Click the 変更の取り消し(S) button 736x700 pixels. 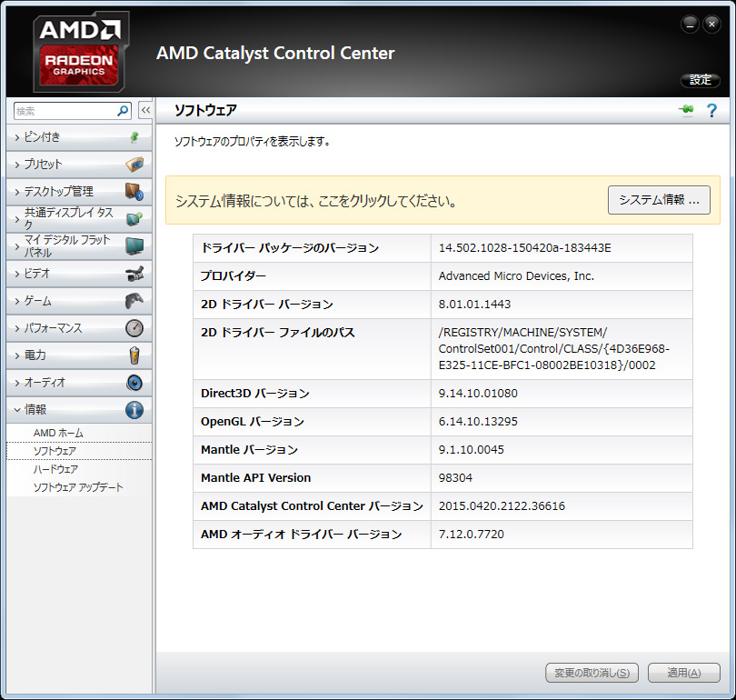pyautogui.click(x=592, y=673)
